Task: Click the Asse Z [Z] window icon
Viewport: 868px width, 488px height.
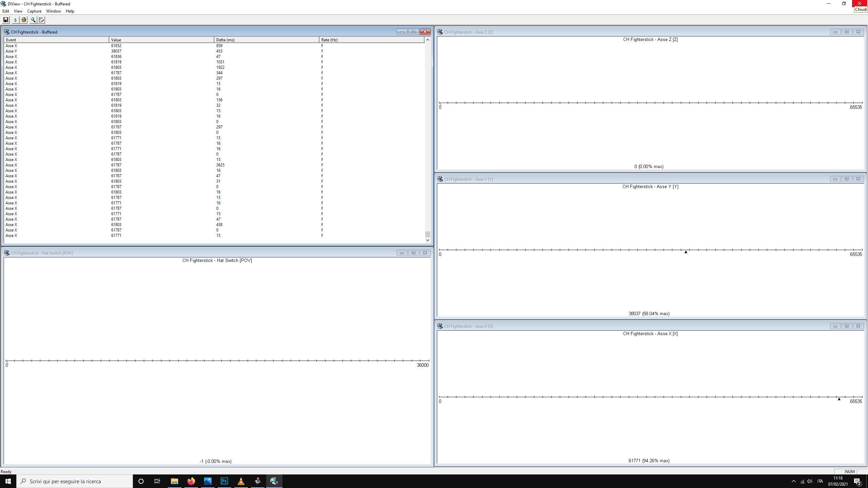Action: click(x=440, y=32)
